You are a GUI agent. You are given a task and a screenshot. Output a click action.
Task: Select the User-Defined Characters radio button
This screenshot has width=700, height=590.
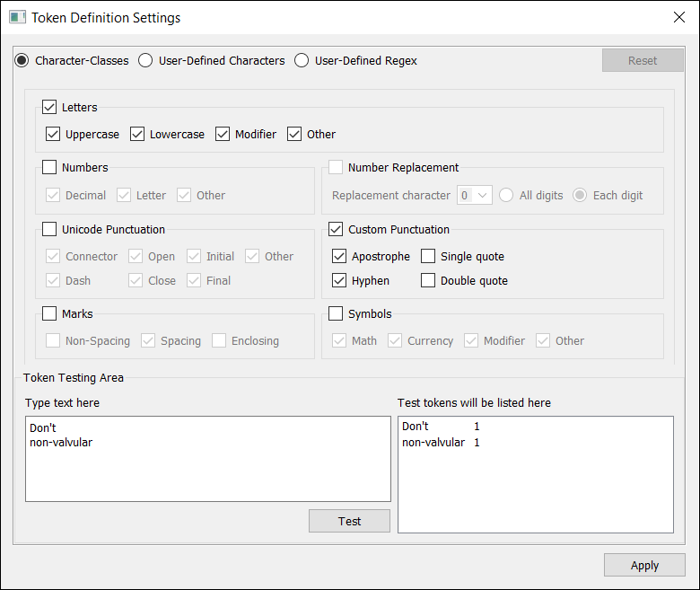(x=145, y=61)
